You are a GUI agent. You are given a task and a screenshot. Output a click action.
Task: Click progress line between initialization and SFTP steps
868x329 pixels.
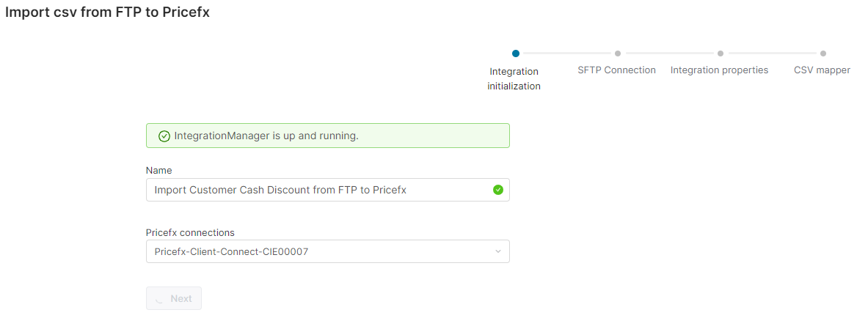pyautogui.click(x=566, y=53)
